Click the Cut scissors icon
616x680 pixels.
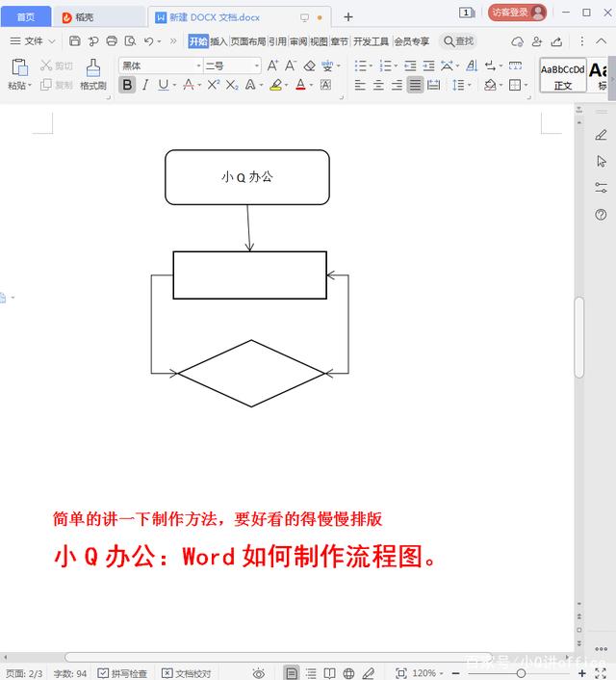pos(46,65)
